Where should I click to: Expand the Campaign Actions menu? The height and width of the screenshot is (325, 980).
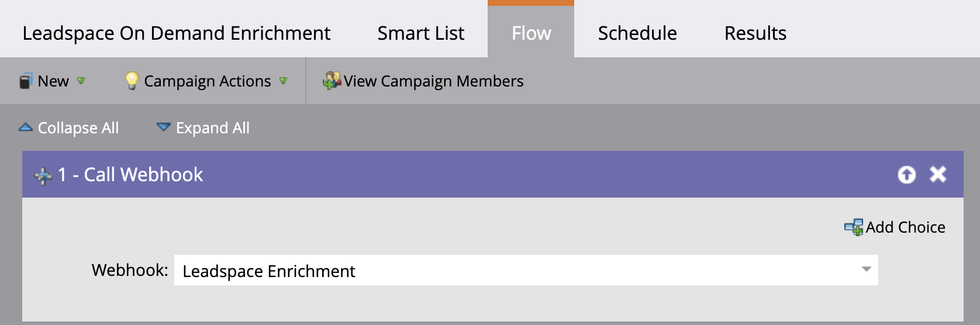[206, 81]
